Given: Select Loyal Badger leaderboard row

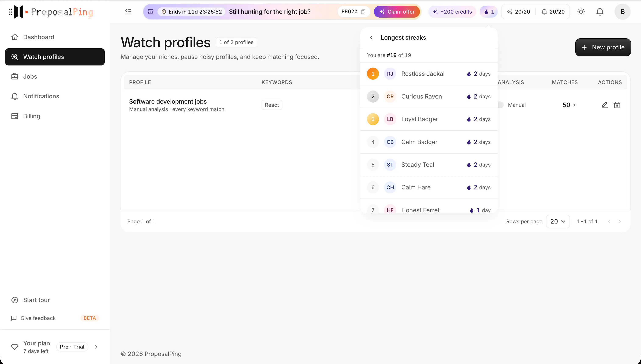Looking at the screenshot, I should pos(429,119).
